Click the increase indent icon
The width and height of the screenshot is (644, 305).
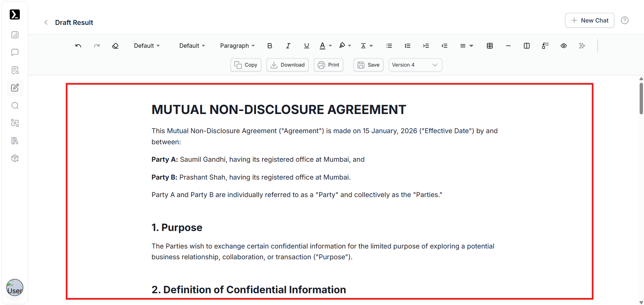pyautogui.click(x=426, y=46)
